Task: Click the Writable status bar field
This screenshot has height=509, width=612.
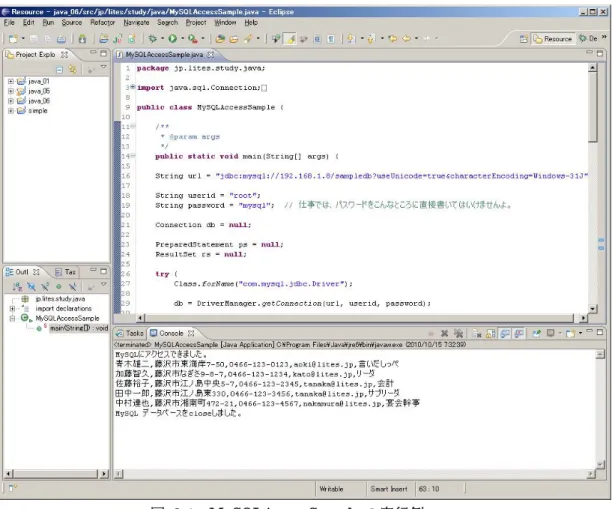Action: [331, 489]
